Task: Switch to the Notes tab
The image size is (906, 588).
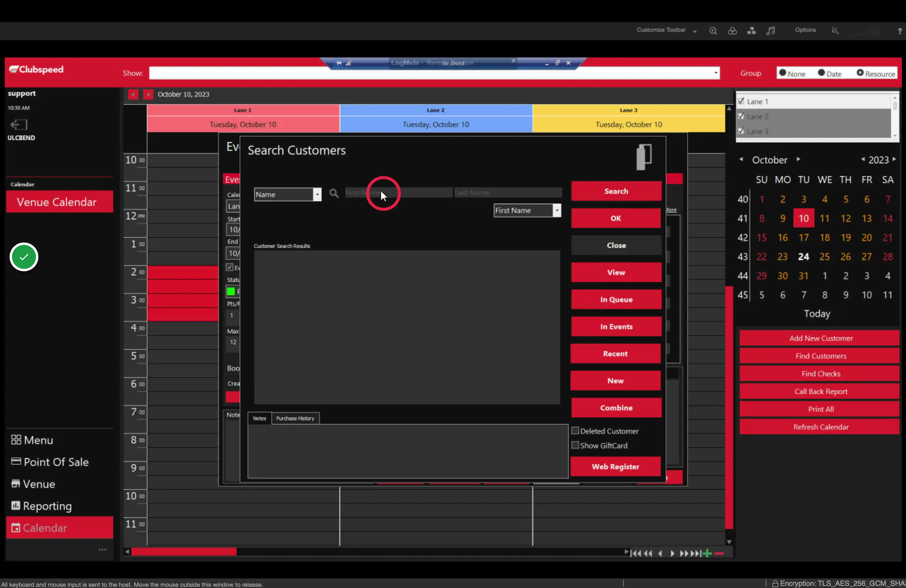Action: click(260, 418)
